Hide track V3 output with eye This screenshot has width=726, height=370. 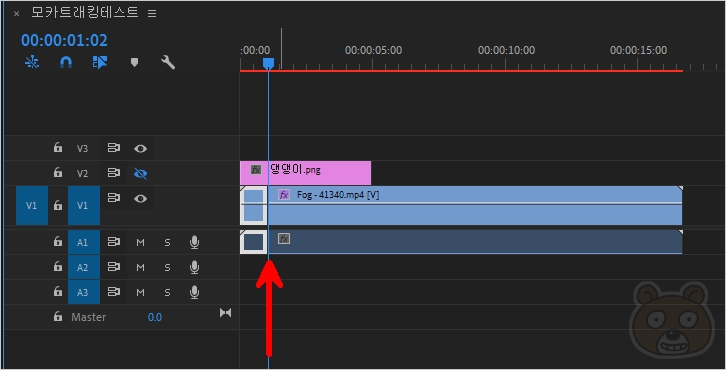[140, 149]
